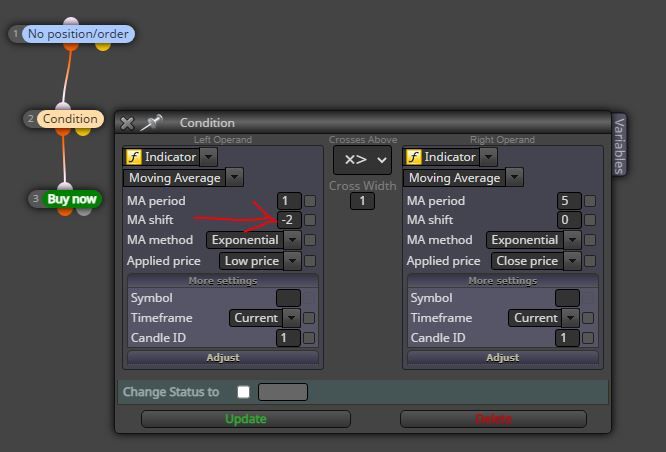This screenshot has height=452, width=666.
Task: Toggle checkbox next to left MA shift
Action: [310, 220]
